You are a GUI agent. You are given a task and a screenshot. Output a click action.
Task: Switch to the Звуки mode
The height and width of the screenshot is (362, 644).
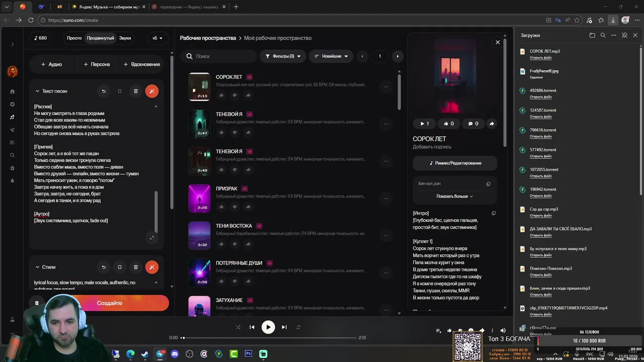125,38
